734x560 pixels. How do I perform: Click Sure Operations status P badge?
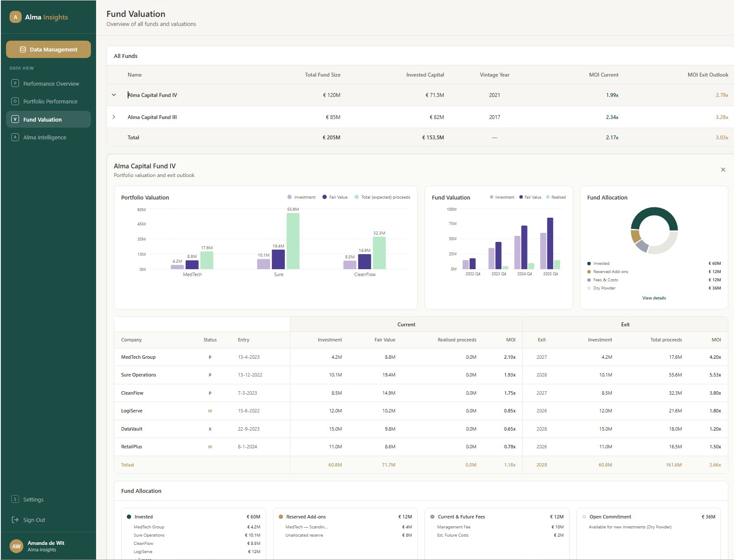210,375
